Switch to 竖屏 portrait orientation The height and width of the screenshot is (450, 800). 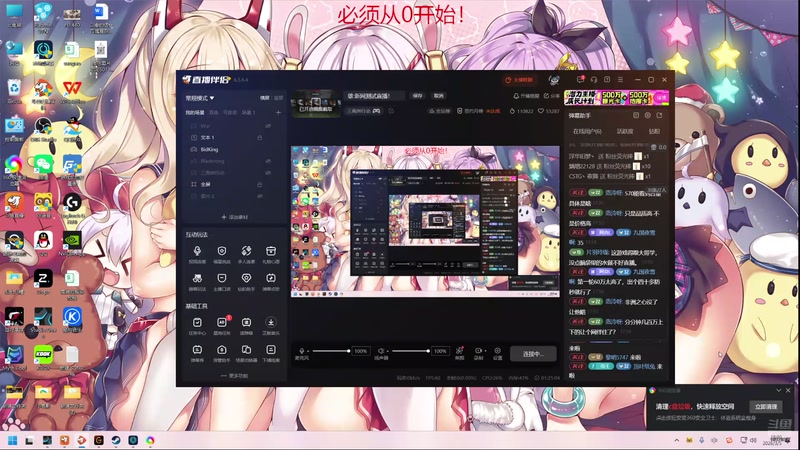pos(278,98)
